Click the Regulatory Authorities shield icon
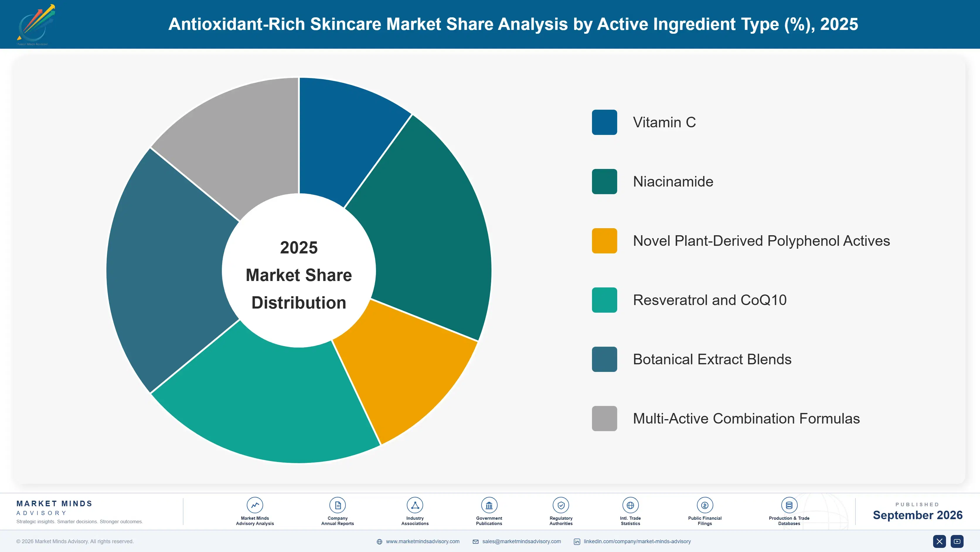980x552 pixels. click(561, 505)
